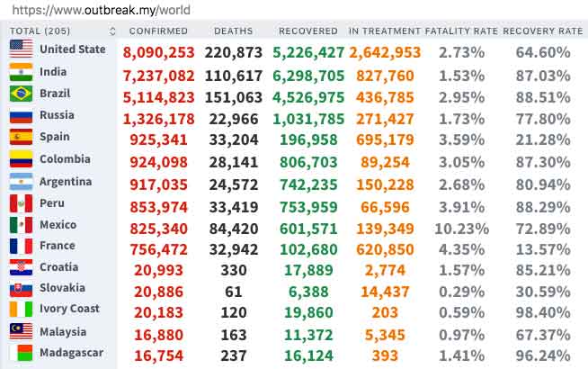Select the Brazil flag icon
Viewport: 588px width, 369px height.
[22, 94]
